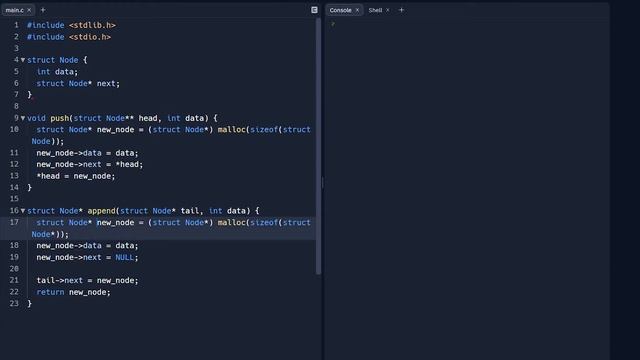Viewport: 640px width, 360px height.
Task: Switch to the Console tab
Action: (x=340, y=10)
